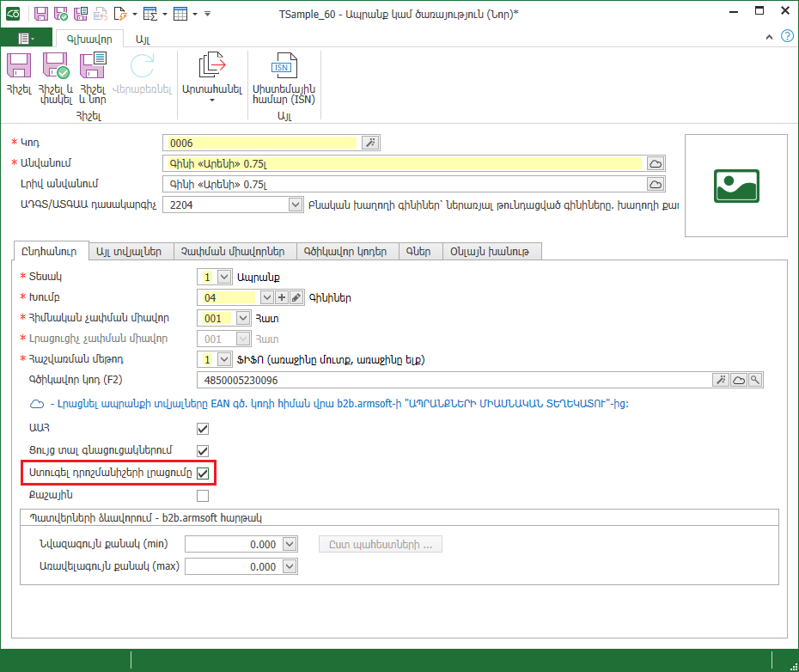Open the Հաշվառման մեթոդ dropdown

224,359
